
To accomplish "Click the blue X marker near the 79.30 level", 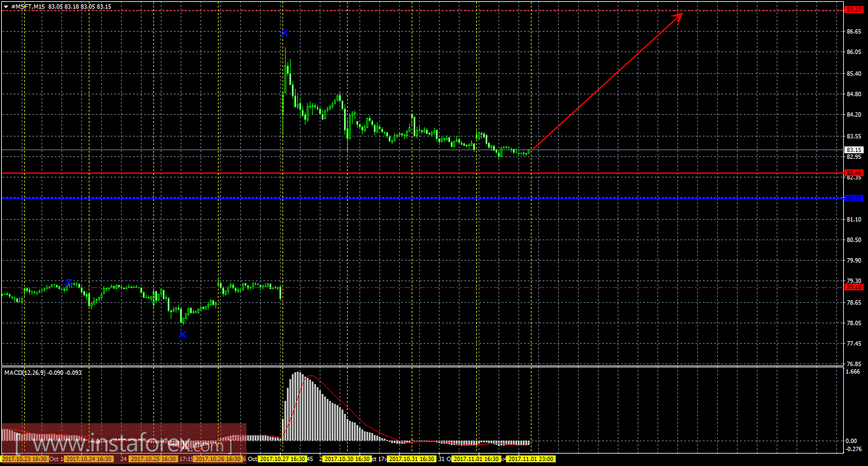I will coord(69,282).
